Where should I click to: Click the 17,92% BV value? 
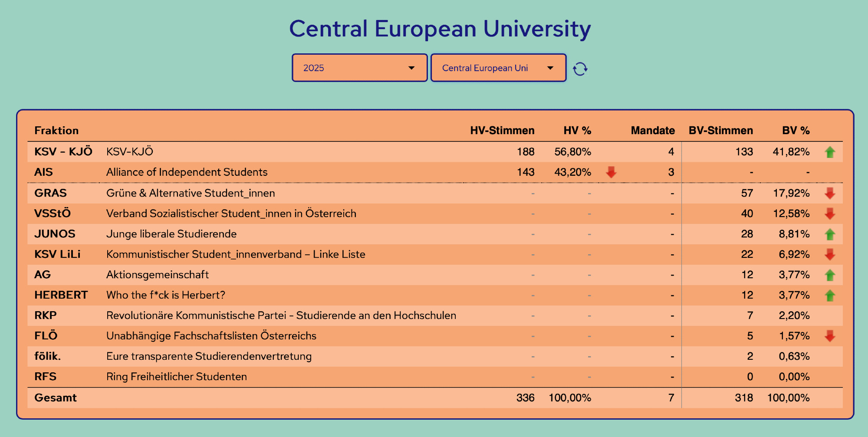tap(791, 193)
